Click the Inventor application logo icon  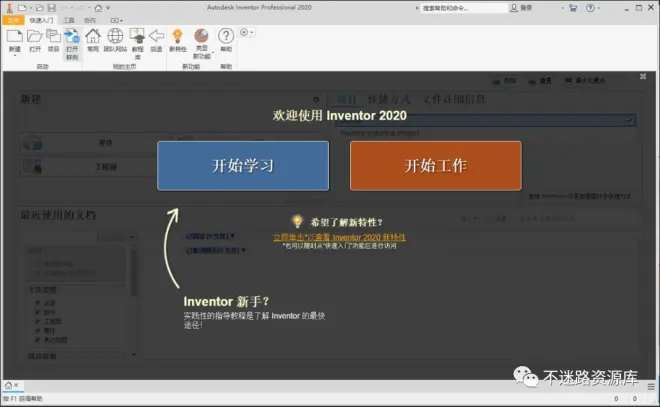point(9,8)
